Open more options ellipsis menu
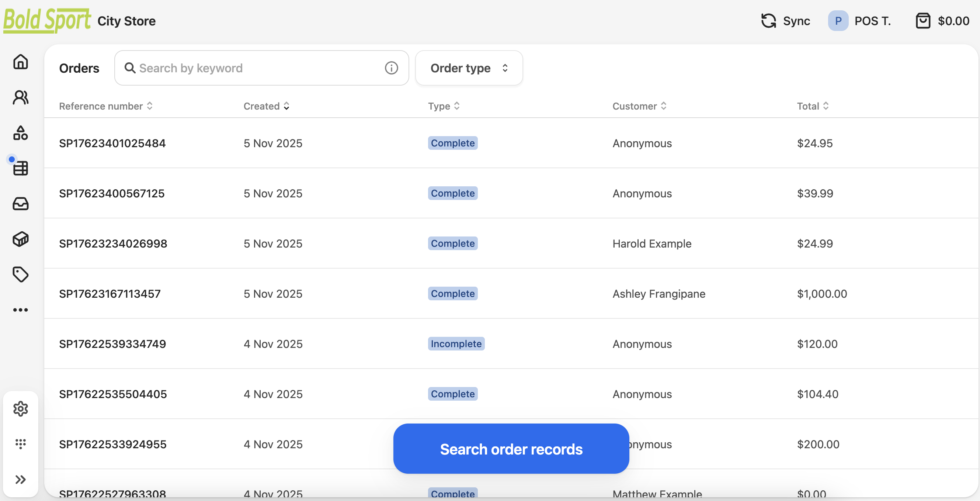This screenshot has height=501, width=980. (x=21, y=310)
